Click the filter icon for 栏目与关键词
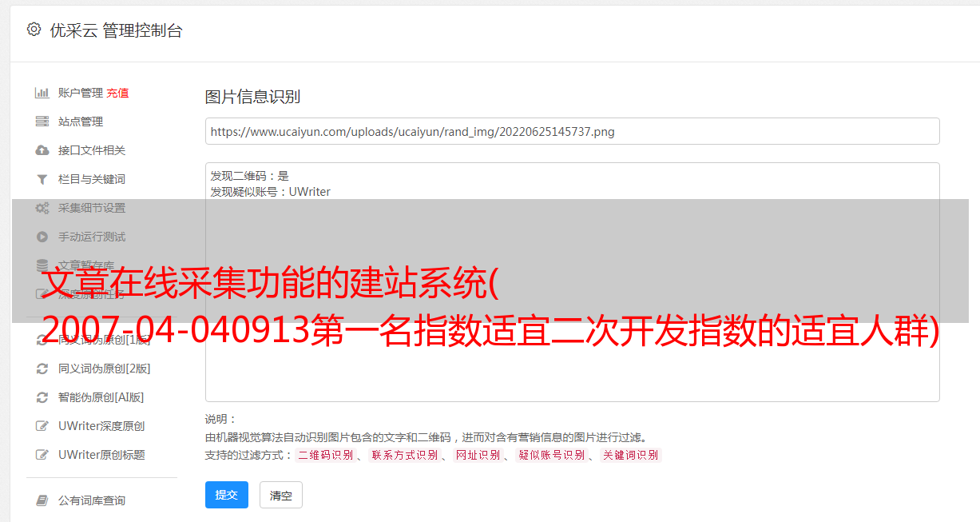The image size is (980, 522). click(x=42, y=179)
